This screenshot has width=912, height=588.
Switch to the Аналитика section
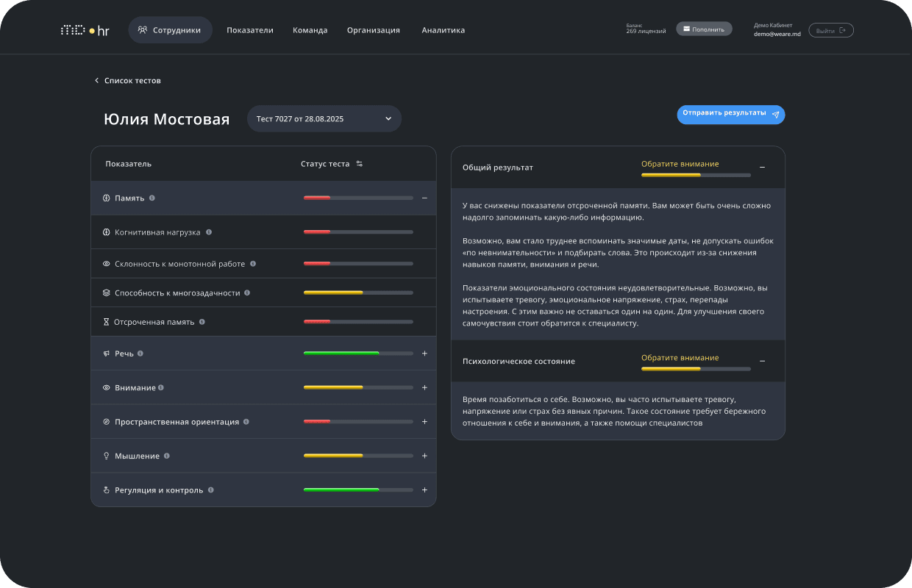(443, 30)
